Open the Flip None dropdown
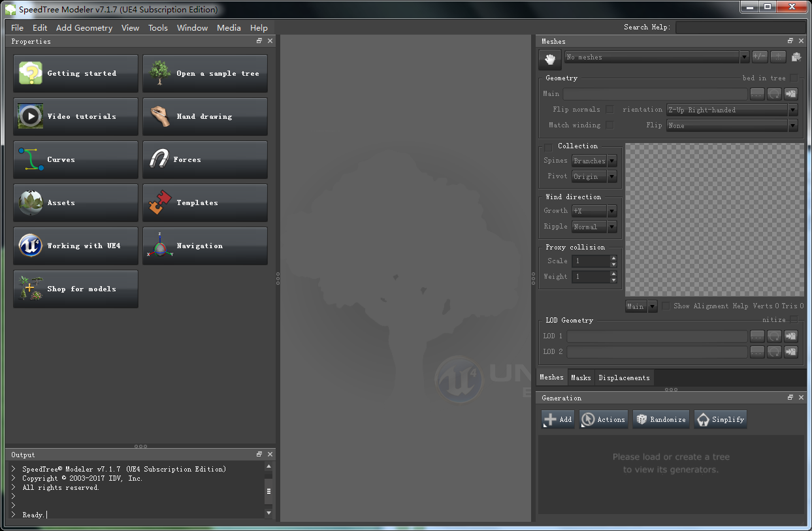The width and height of the screenshot is (812, 531). pyautogui.click(x=732, y=125)
